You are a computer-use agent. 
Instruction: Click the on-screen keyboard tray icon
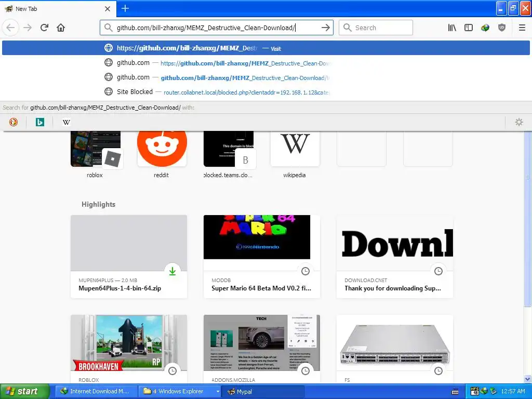[x=455, y=392]
